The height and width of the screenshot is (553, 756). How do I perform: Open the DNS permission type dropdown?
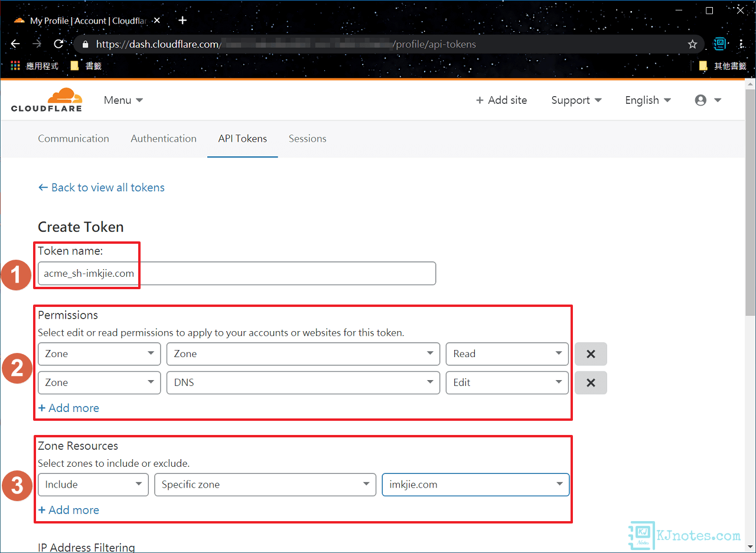303,383
